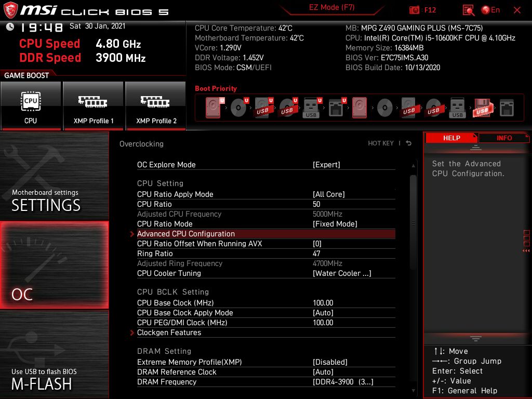Select the legacy hard disk boot icon

[x=360, y=108]
